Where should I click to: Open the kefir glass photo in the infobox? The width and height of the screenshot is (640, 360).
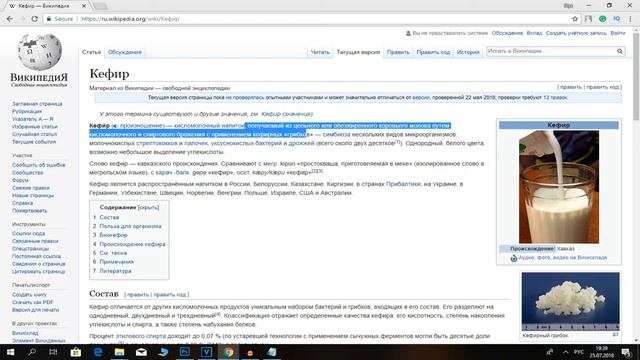(x=559, y=187)
